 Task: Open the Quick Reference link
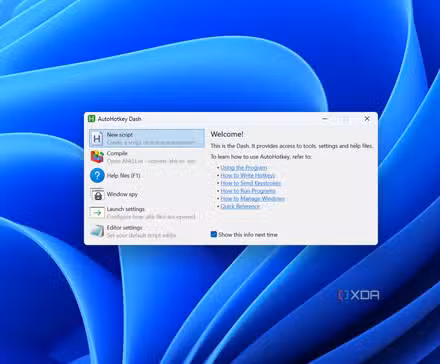coord(240,206)
